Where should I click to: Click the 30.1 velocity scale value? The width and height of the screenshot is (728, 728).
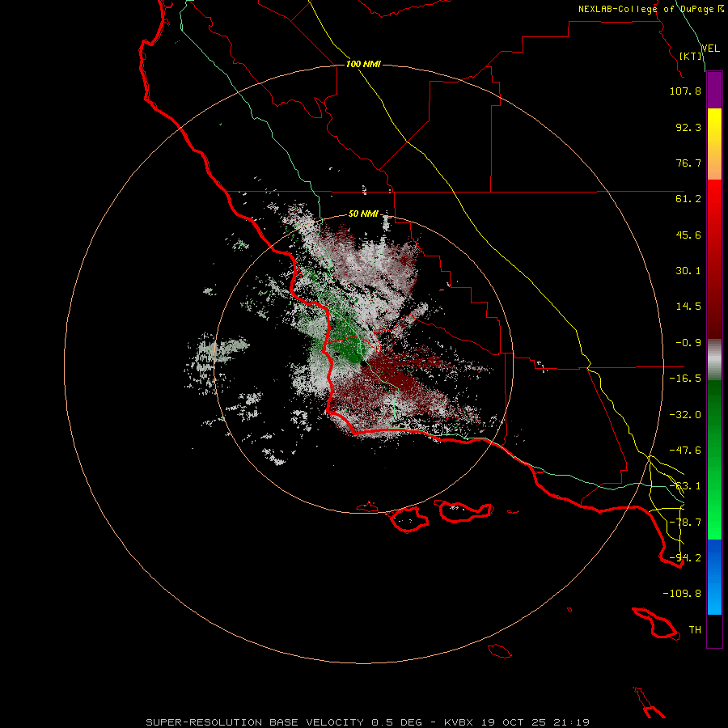[x=688, y=271]
